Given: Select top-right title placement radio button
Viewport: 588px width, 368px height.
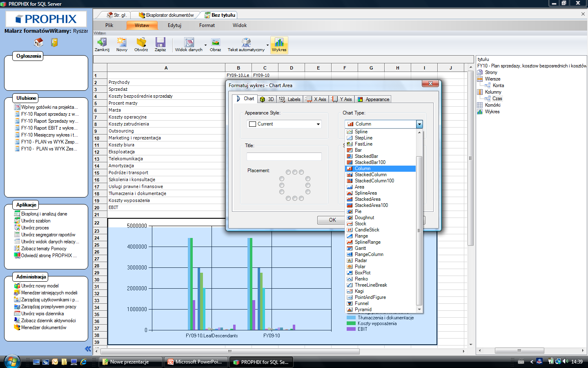Looking at the screenshot, I should (x=301, y=172).
